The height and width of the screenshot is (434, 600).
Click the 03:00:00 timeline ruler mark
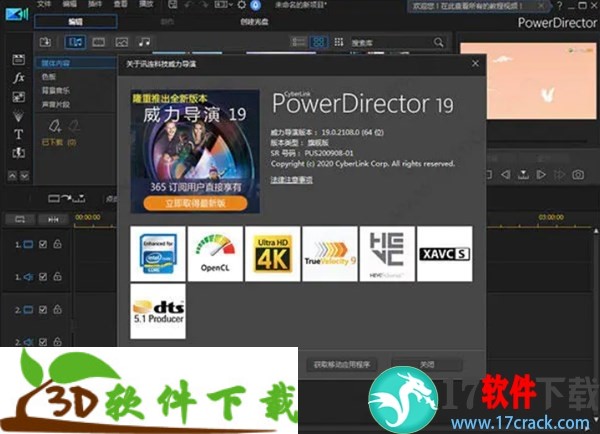[551, 217]
